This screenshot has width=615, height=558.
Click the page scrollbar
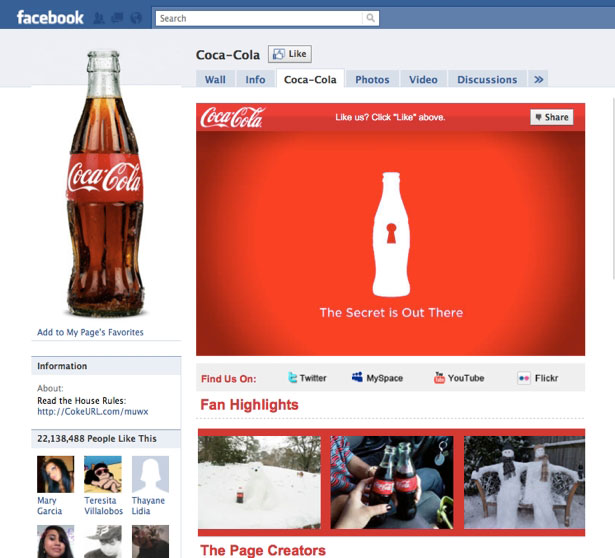612,188
